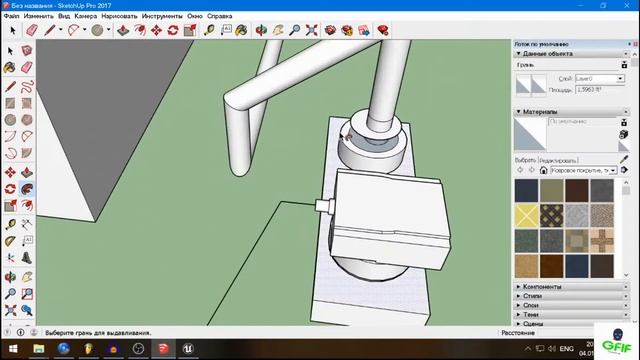Click the material eyedropper sample icon

[624, 159]
